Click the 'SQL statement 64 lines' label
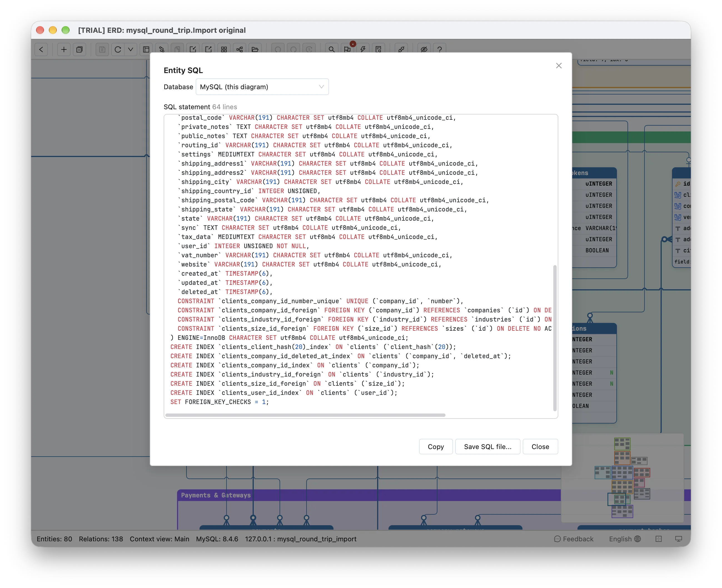 coord(200,107)
